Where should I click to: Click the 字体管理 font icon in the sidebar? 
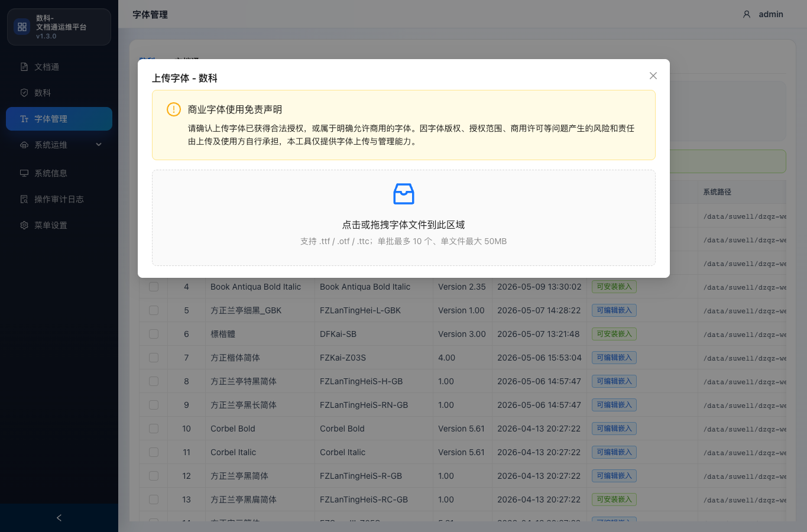pyautogui.click(x=24, y=119)
